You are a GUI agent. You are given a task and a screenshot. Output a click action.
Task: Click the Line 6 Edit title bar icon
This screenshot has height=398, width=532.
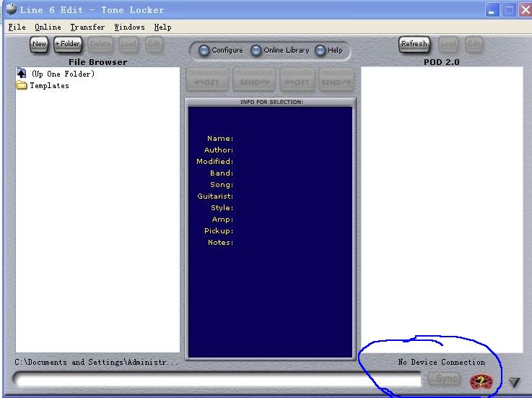point(12,9)
